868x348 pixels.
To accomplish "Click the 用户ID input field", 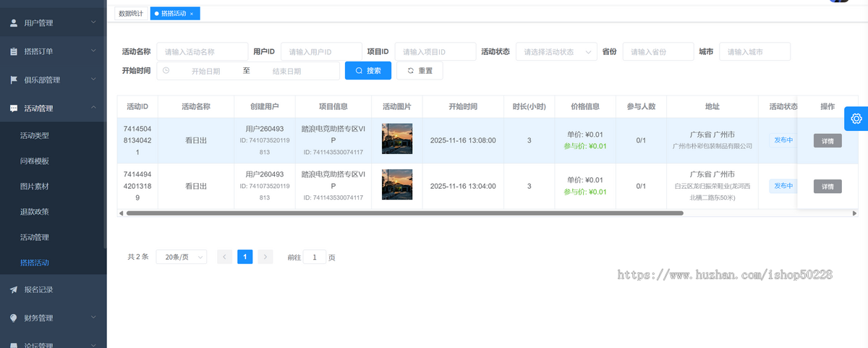I will coord(321,52).
